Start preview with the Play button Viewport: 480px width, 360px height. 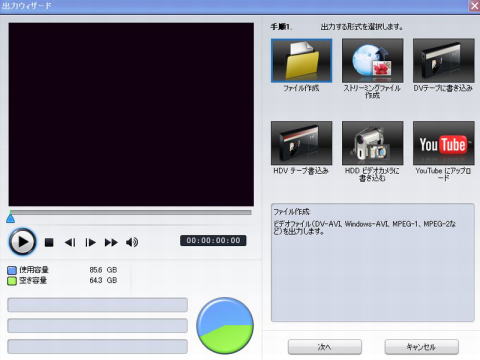(22, 242)
